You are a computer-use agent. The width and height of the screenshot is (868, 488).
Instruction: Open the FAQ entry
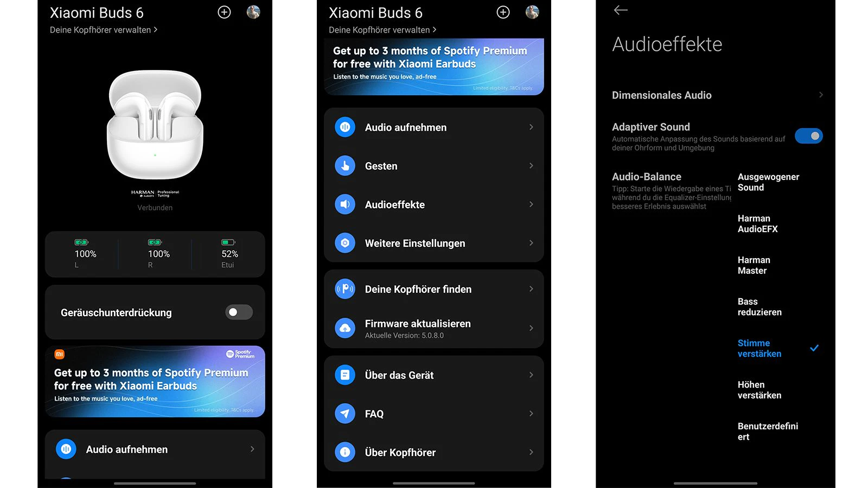(x=434, y=413)
